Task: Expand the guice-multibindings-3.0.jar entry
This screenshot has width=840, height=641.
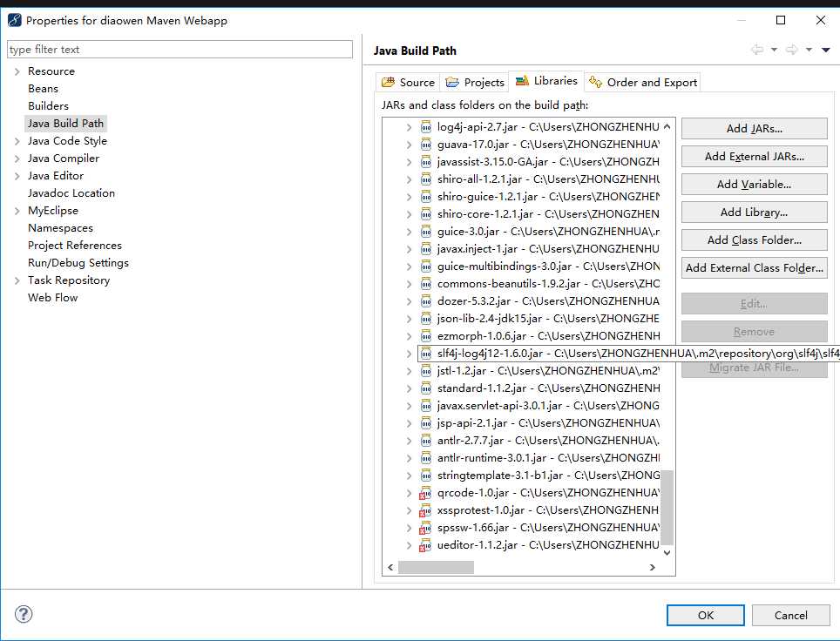Action: [409, 267]
